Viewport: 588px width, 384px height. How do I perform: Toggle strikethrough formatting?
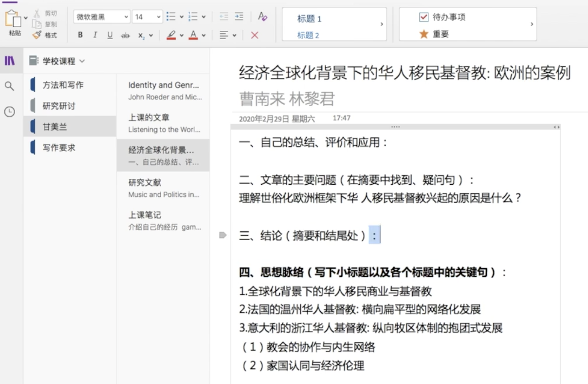(x=126, y=35)
